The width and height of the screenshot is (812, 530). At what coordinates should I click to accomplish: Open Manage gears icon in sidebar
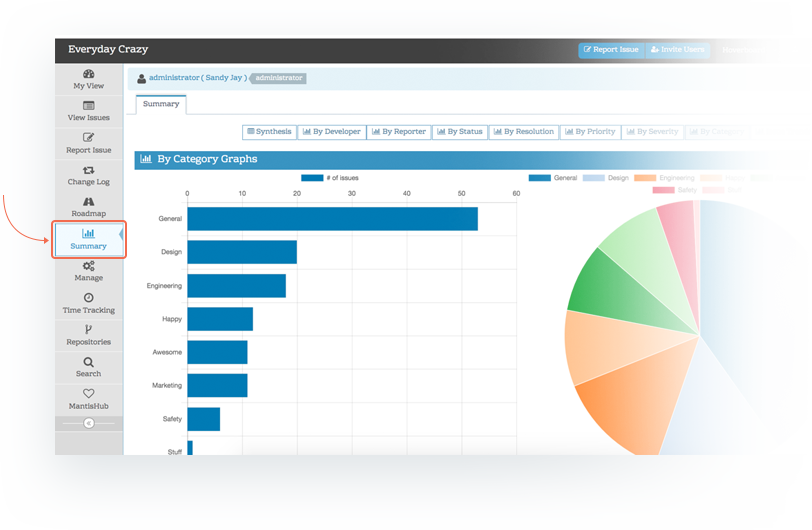(x=89, y=266)
